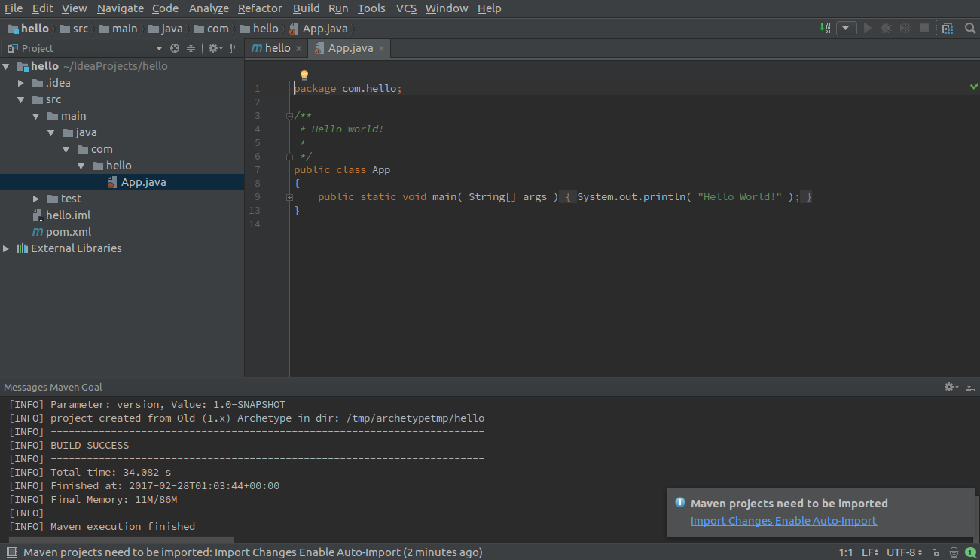Open the green Event Log notification bubble
980x560 pixels.
[971, 552]
